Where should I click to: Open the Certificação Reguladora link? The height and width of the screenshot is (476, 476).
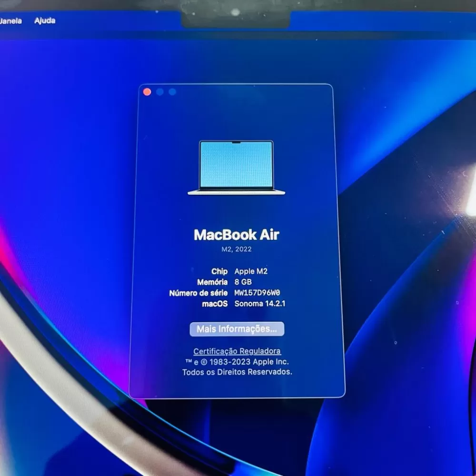point(237,351)
